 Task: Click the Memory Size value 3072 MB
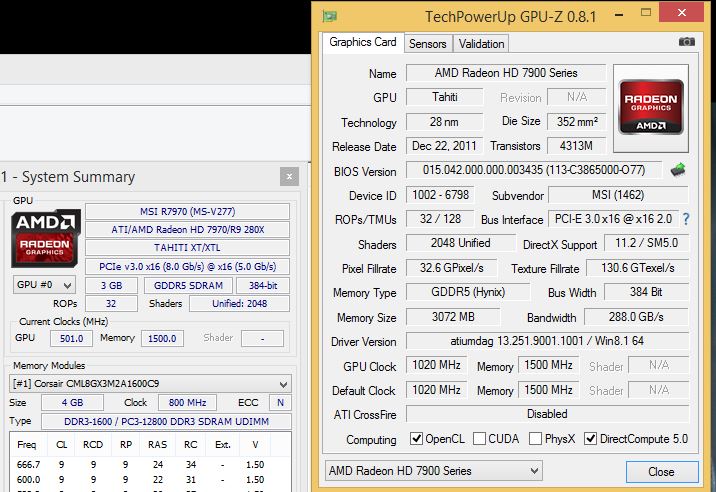pos(453,317)
